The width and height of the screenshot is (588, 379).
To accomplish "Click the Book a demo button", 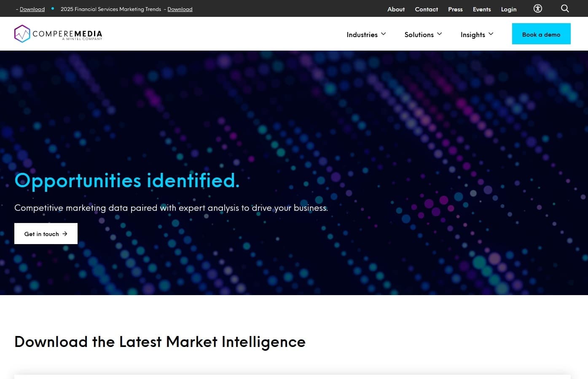I will (x=541, y=34).
